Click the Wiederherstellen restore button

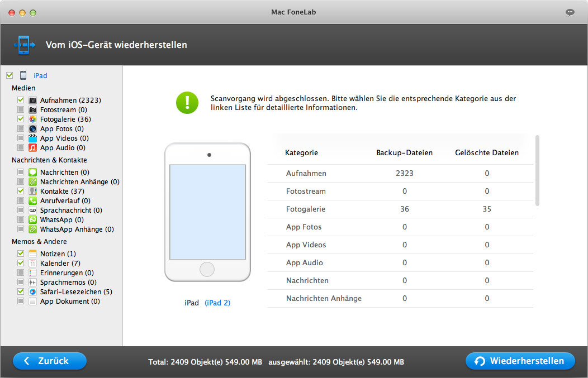click(x=520, y=361)
